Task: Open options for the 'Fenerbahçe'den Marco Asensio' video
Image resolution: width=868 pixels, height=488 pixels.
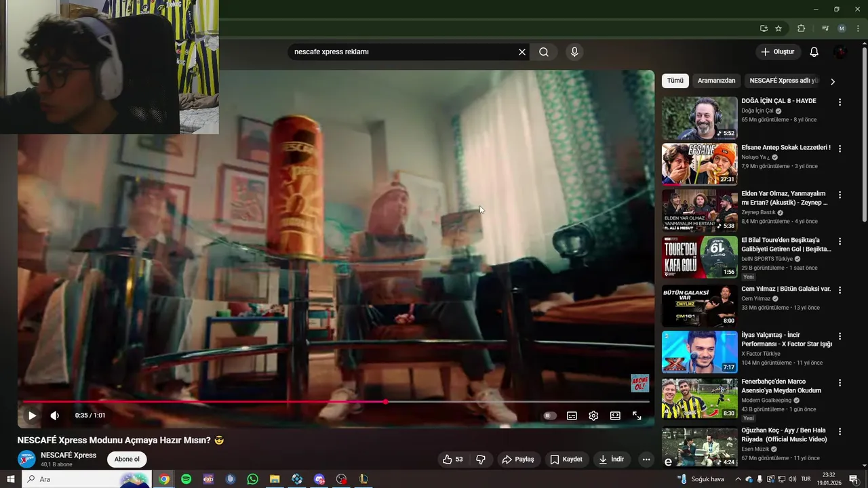Action: 840,383
